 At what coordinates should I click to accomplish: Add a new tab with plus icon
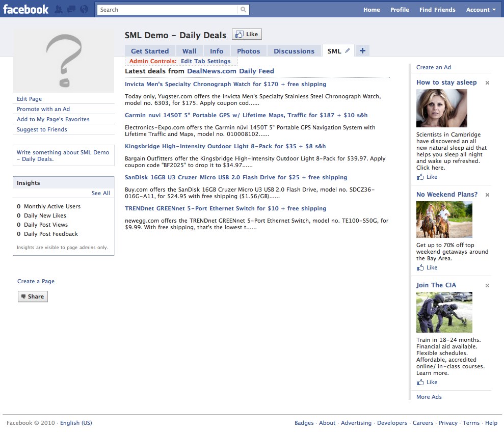coord(362,51)
